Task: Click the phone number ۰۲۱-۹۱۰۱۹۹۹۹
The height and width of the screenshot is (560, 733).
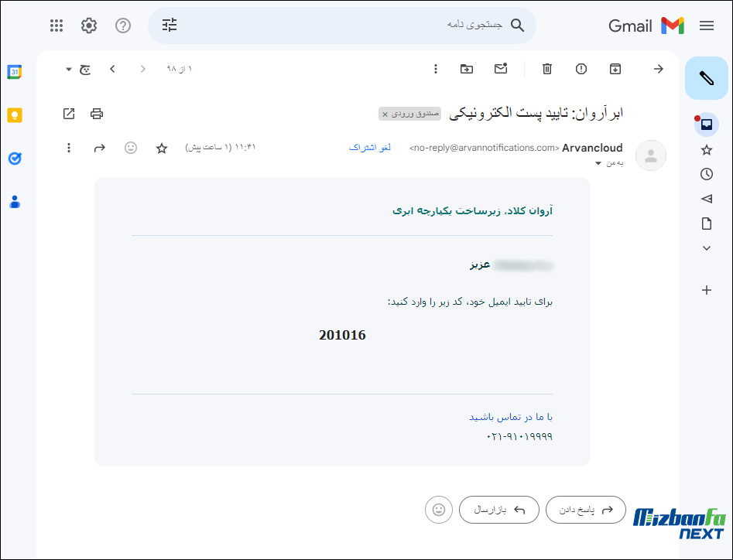Action: (x=519, y=436)
